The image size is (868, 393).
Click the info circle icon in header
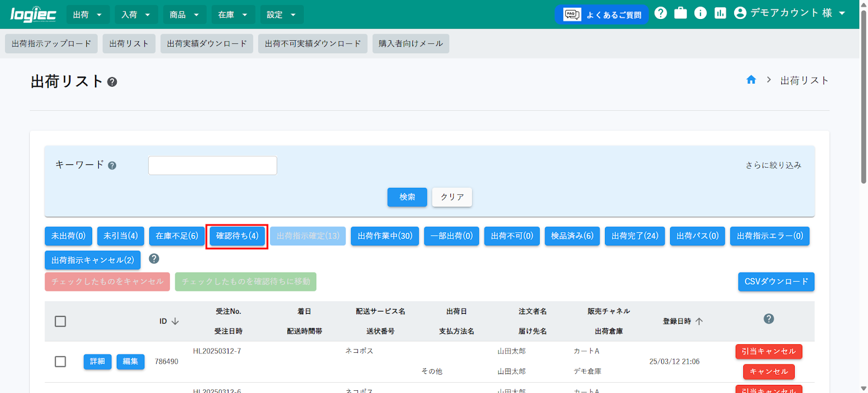[700, 13]
